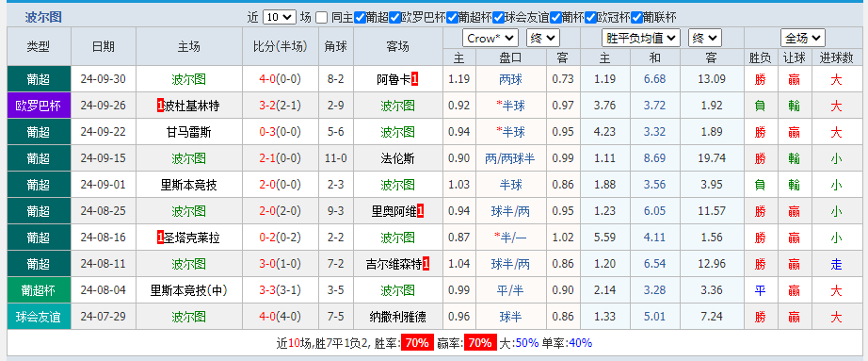Viewport: 868px width, 361px height.
Task: Click home team 里斯本竞技(中) in 葡超杯 row
Action: tap(189, 290)
